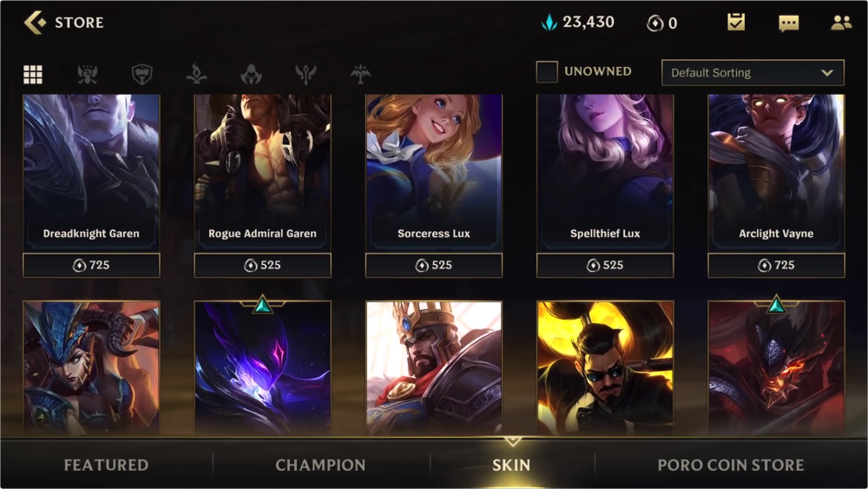The height and width of the screenshot is (489, 868).
Task: Enable the Unowned checkbox
Action: [x=546, y=72]
